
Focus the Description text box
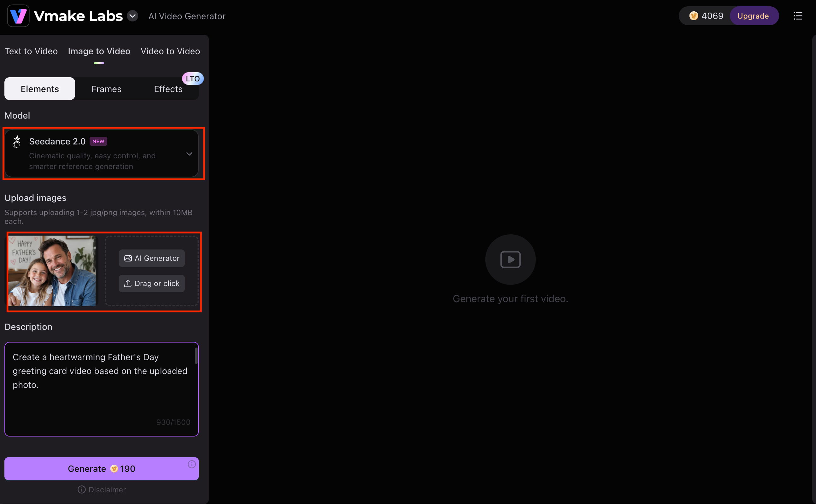coord(101,389)
